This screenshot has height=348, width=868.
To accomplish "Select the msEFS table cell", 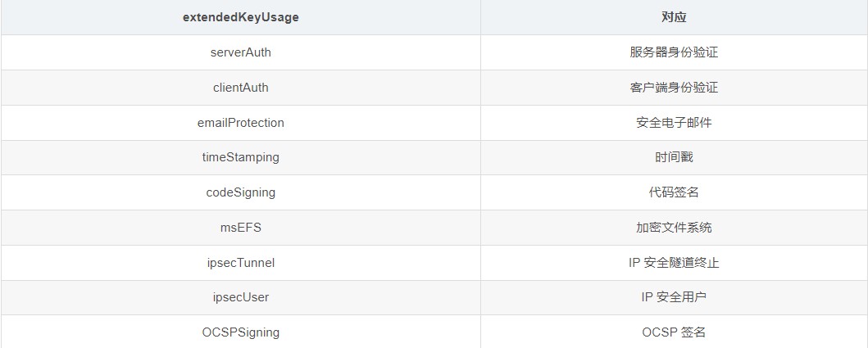I will [x=240, y=228].
